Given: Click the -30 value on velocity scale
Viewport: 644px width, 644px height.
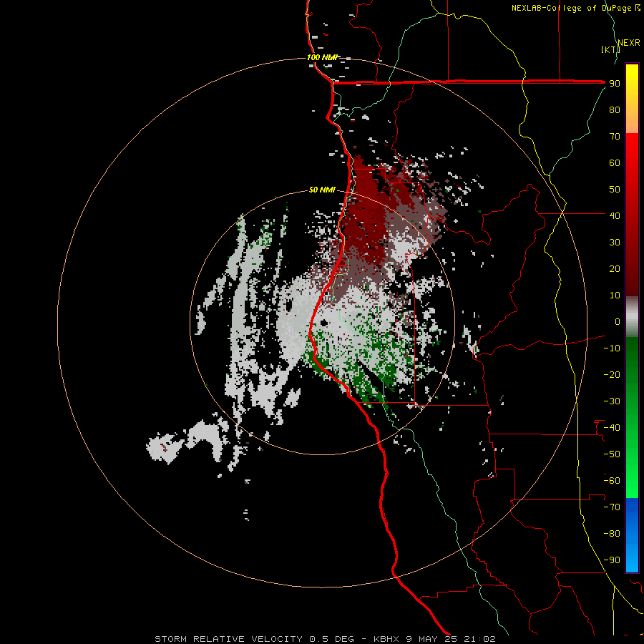Looking at the screenshot, I should coord(612,401).
